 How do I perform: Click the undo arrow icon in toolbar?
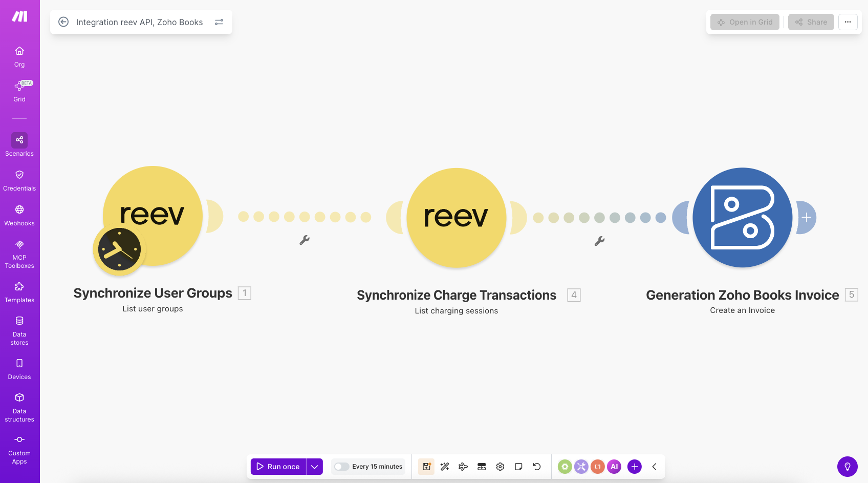pyautogui.click(x=537, y=467)
